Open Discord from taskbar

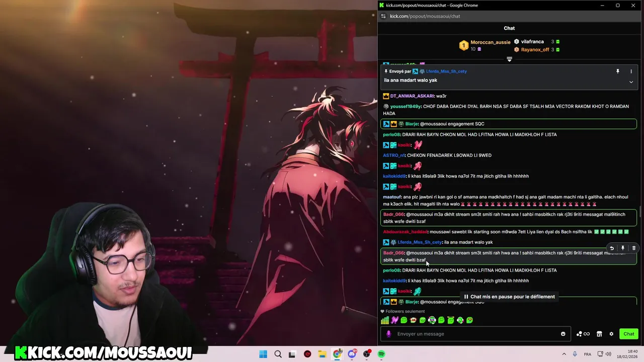point(352,354)
